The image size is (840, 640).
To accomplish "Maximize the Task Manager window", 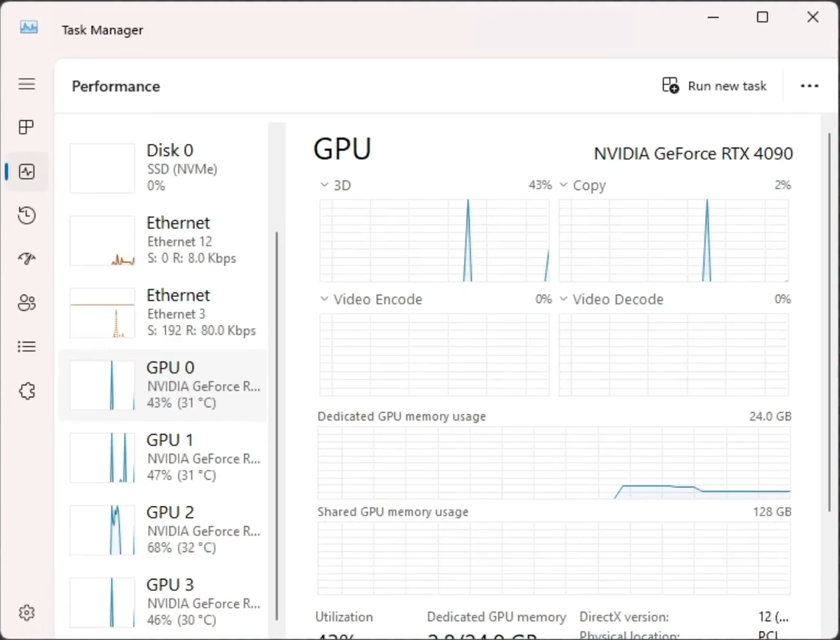I will coord(762,17).
